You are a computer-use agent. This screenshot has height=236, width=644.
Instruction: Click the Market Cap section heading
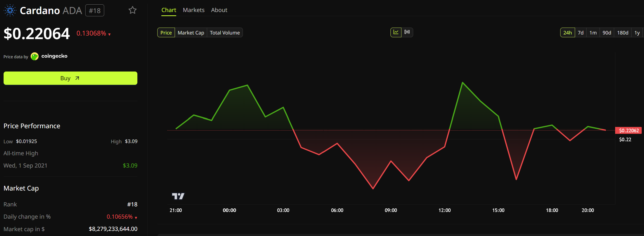pos(21,188)
